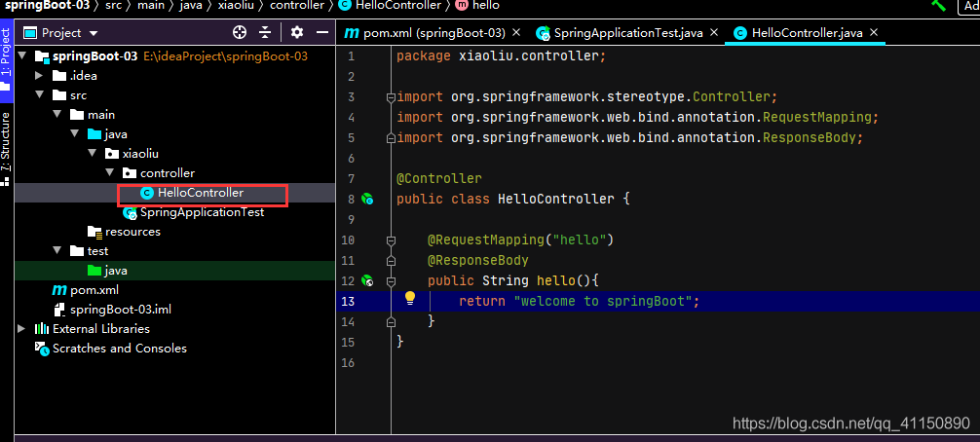Collapse the controller package arrow
The height and width of the screenshot is (442, 980).
pos(110,173)
